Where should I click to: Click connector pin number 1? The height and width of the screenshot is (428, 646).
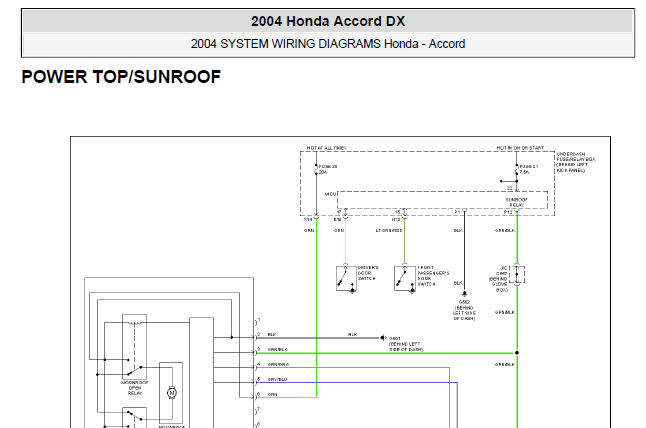click(x=259, y=320)
